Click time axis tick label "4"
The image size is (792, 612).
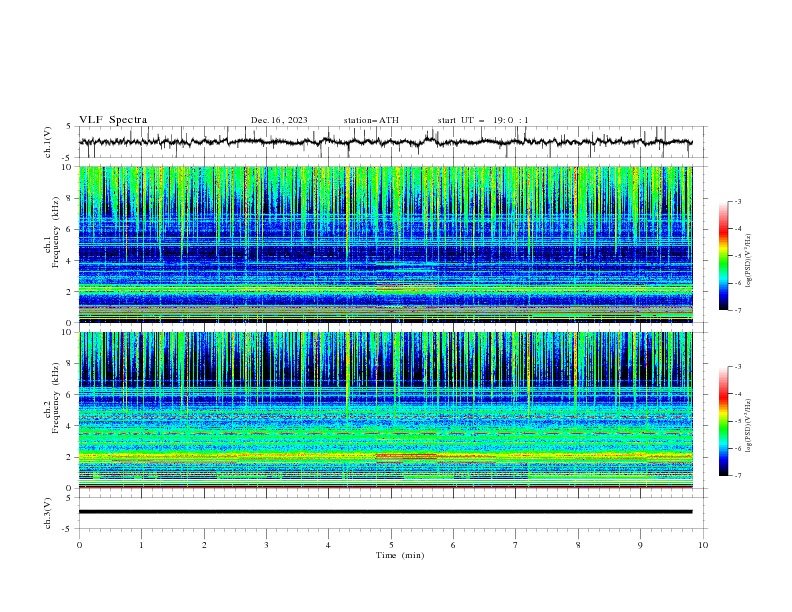(328, 545)
